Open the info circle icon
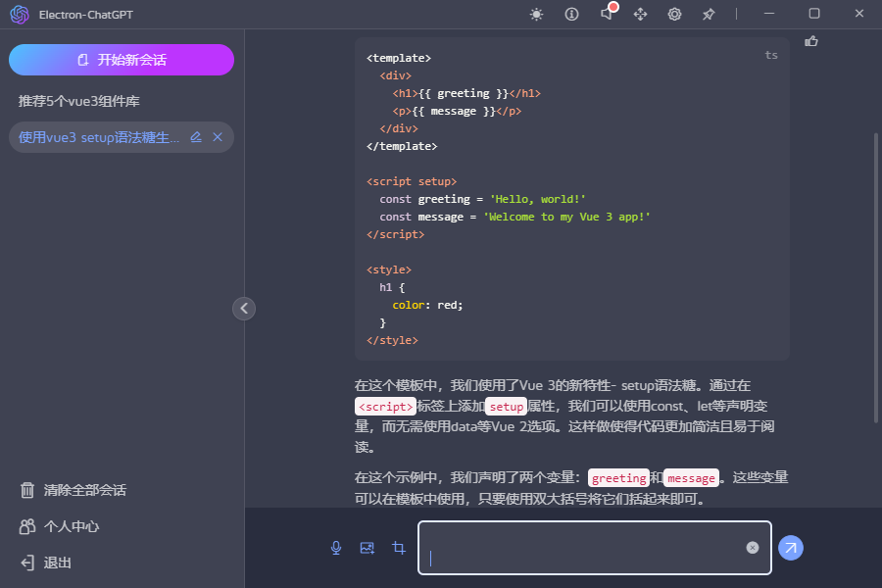882x588 pixels. point(571,14)
